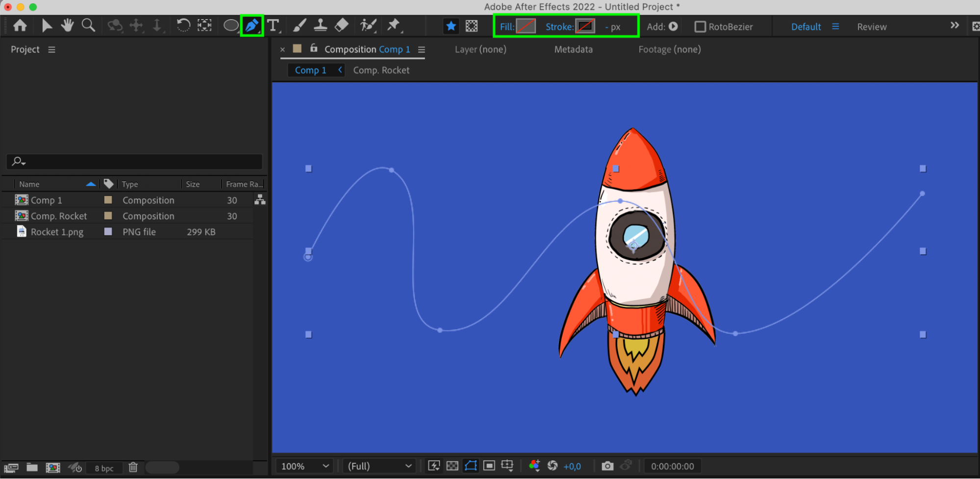The width and height of the screenshot is (980, 479).
Task: Choose the Zoom magnifier tool
Action: [x=88, y=25]
